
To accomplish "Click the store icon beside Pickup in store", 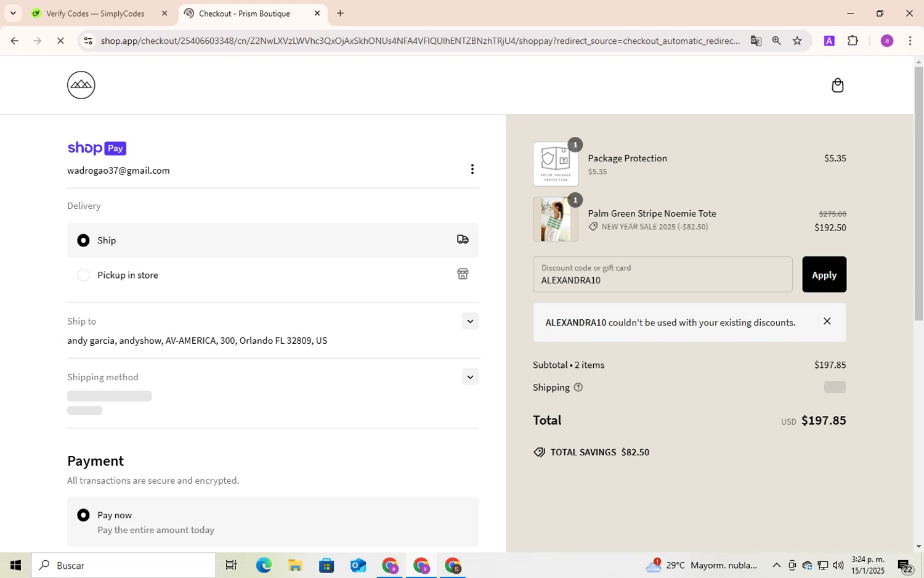I will click(x=463, y=274).
